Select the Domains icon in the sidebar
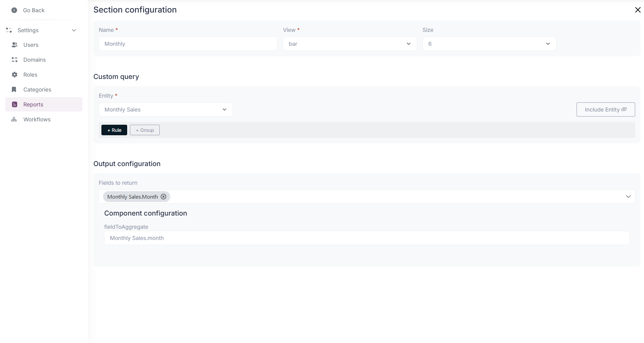The height and width of the screenshot is (343, 644). tap(14, 60)
